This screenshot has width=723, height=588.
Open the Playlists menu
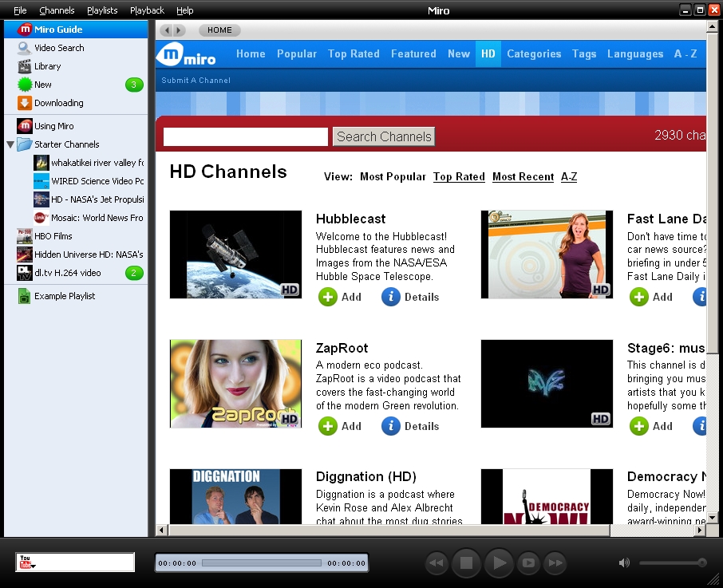coord(102,10)
